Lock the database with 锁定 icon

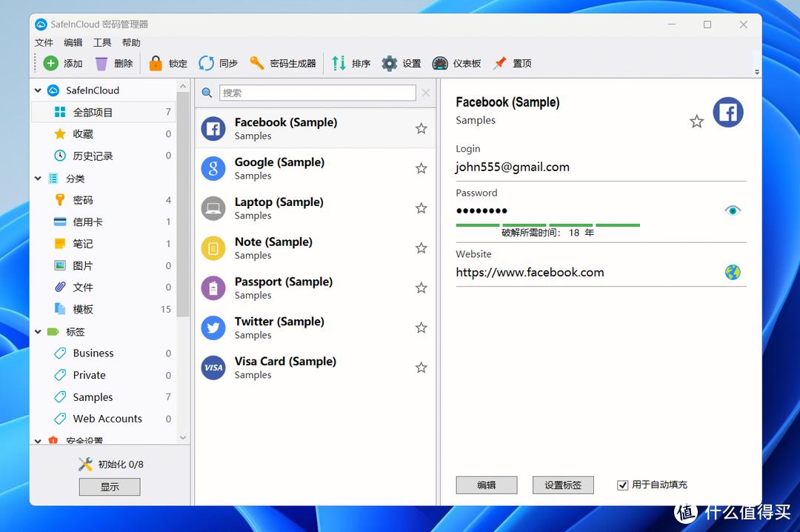[x=156, y=64]
